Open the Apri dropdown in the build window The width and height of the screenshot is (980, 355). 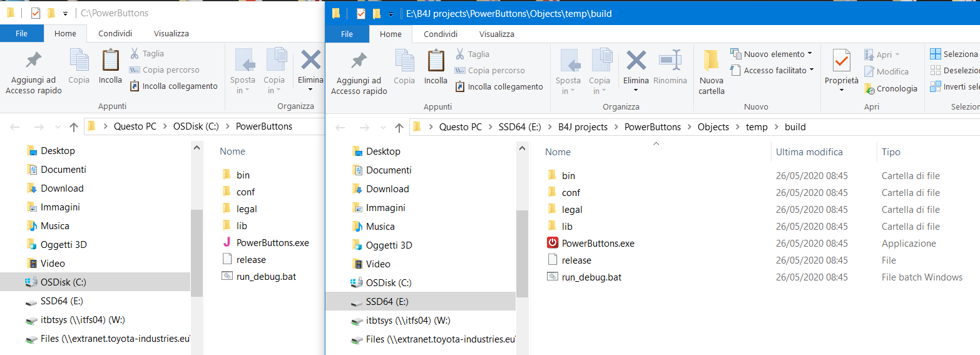882,54
